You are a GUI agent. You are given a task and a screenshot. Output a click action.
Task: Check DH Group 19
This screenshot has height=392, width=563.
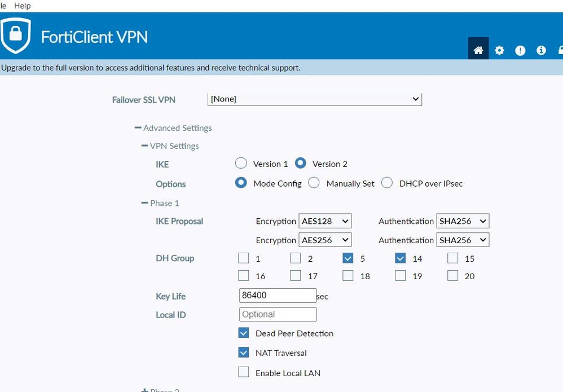[x=401, y=275]
